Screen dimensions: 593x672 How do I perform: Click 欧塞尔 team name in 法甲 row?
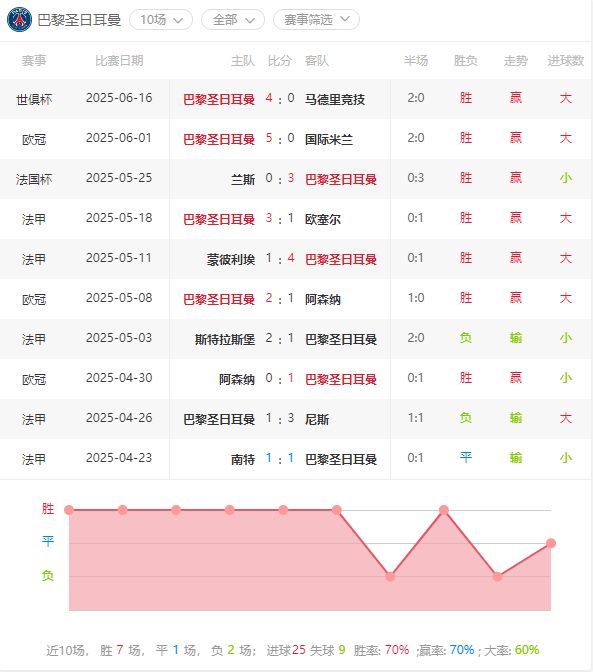(x=323, y=219)
